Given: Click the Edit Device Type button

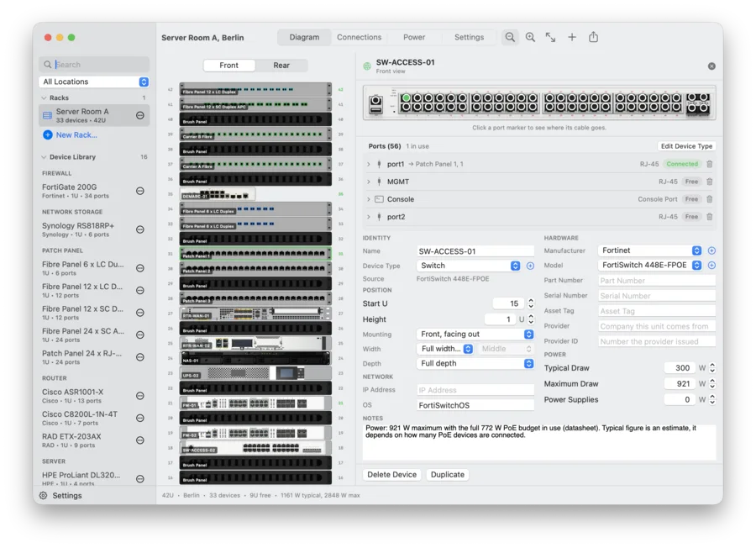Looking at the screenshot, I should (x=686, y=146).
